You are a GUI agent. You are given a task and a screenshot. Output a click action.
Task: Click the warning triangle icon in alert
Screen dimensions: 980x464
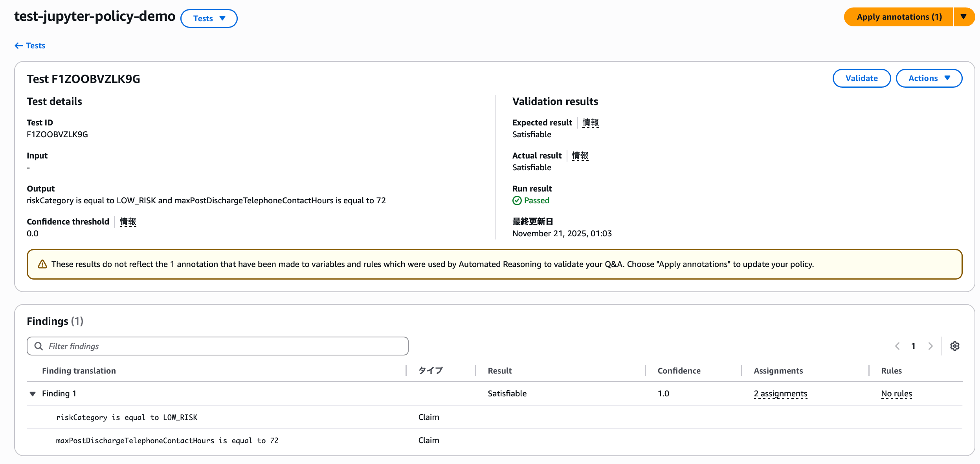click(x=42, y=264)
